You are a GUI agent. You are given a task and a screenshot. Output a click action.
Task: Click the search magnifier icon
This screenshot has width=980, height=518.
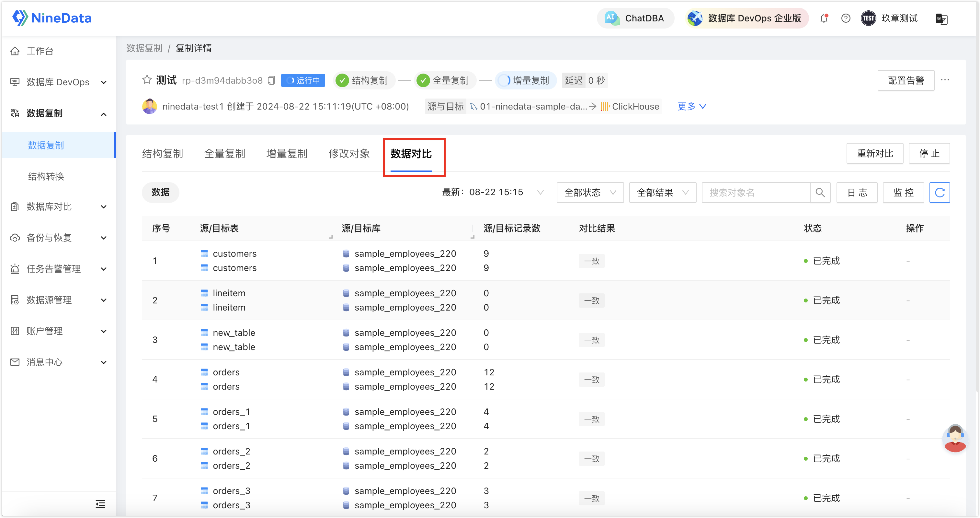point(820,192)
